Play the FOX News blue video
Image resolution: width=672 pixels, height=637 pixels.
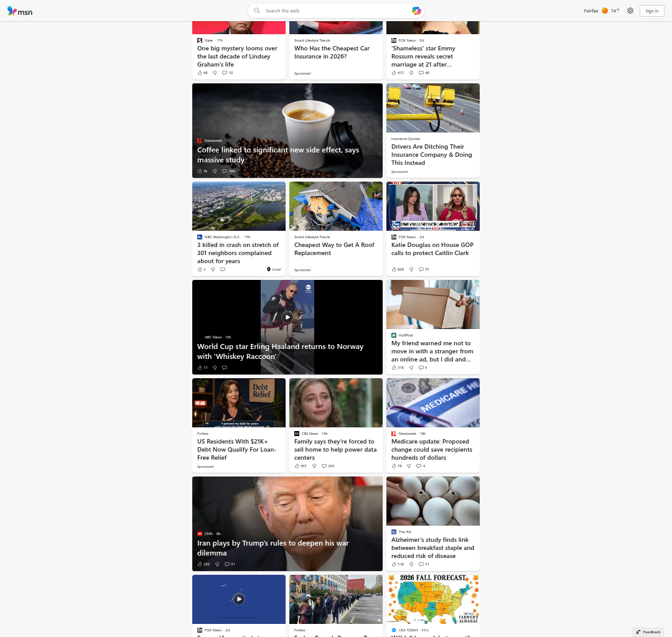(x=239, y=599)
